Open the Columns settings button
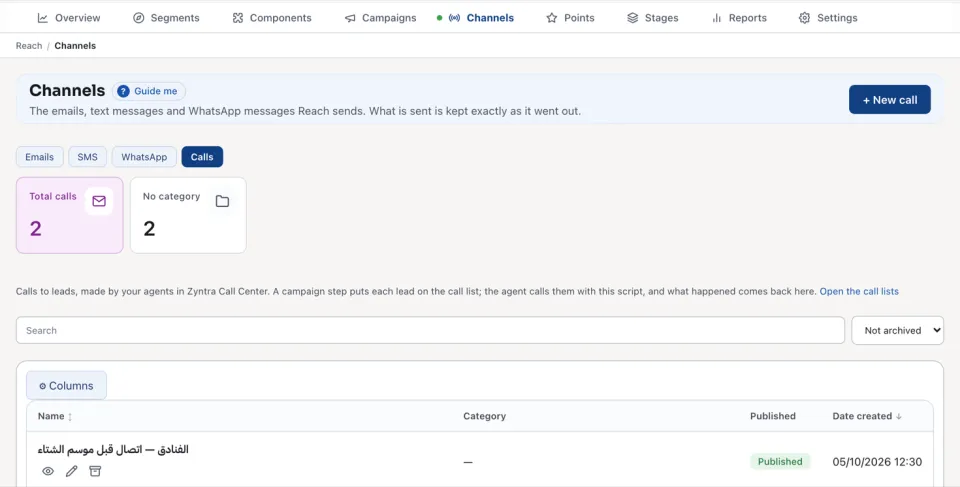 66,386
